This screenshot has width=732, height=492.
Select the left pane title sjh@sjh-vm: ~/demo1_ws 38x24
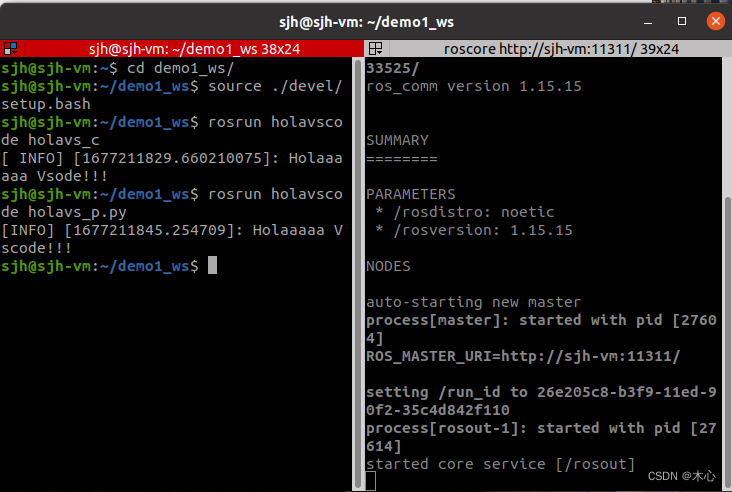pyautogui.click(x=194, y=49)
